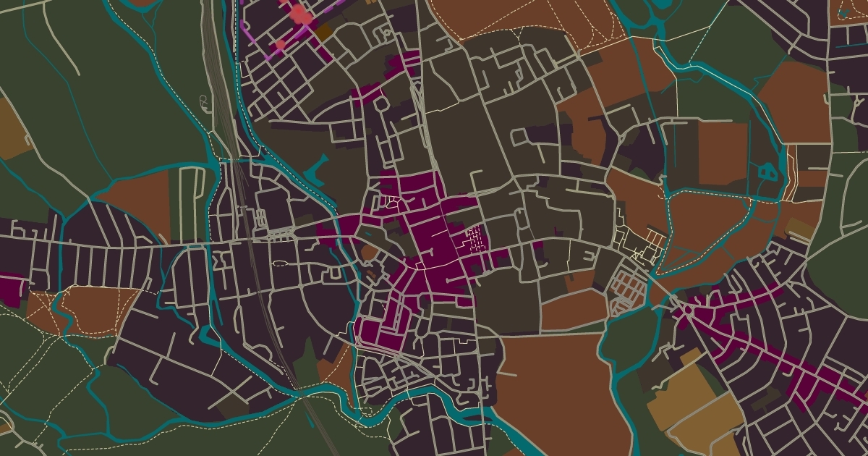The height and width of the screenshot is (456, 868).
Task: Click the small dark-orange square block beside the red cluster
Action: click(323, 31)
